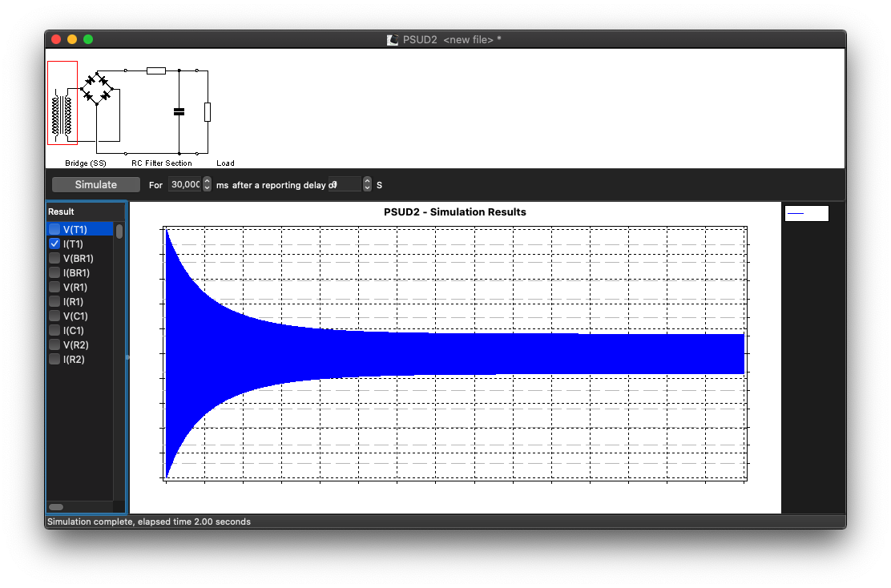Viewport: 891px width, 588px height.
Task: Click the PSUD2 - Simulation Results chart title
Action: click(455, 212)
